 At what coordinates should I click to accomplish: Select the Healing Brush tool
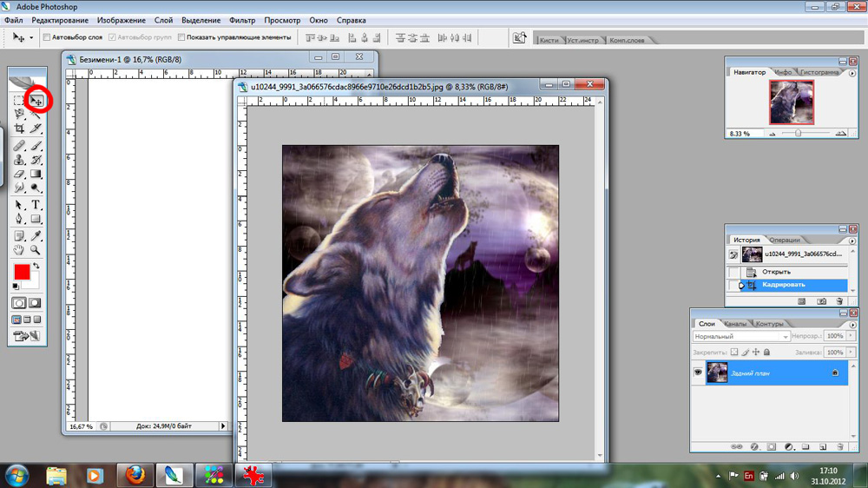pos(19,146)
